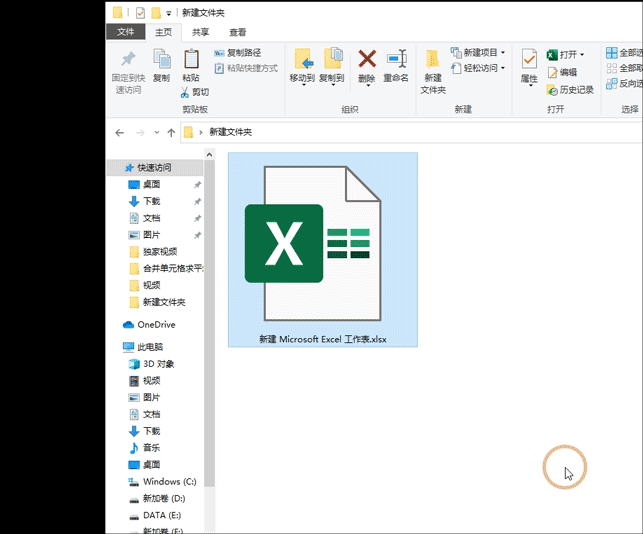This screenshot has height=534, width=643.
Task: Click Edit (编辑) in the ribbon
Action: [x=562, y=73]
